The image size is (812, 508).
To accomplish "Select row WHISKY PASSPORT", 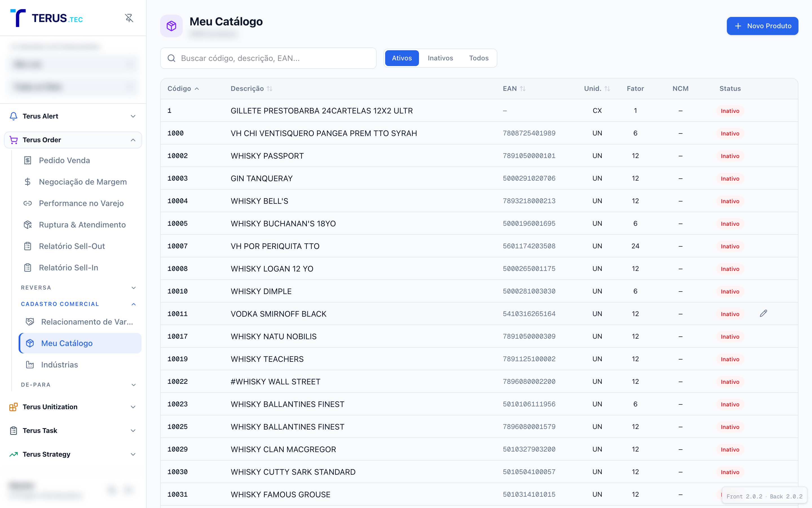I will (x=479, y=156).
